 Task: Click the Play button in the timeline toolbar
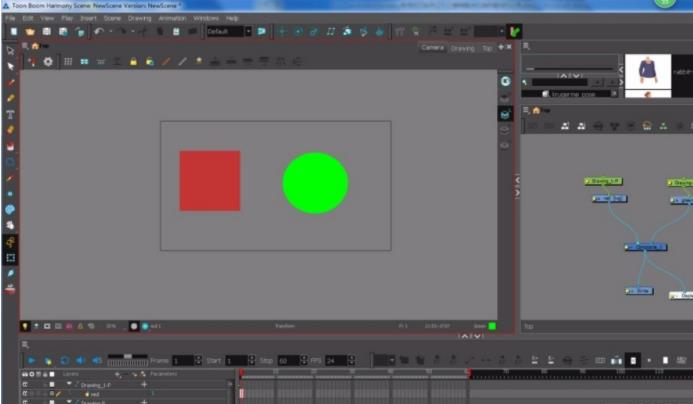pyautogui.click(x=31, y=361)
